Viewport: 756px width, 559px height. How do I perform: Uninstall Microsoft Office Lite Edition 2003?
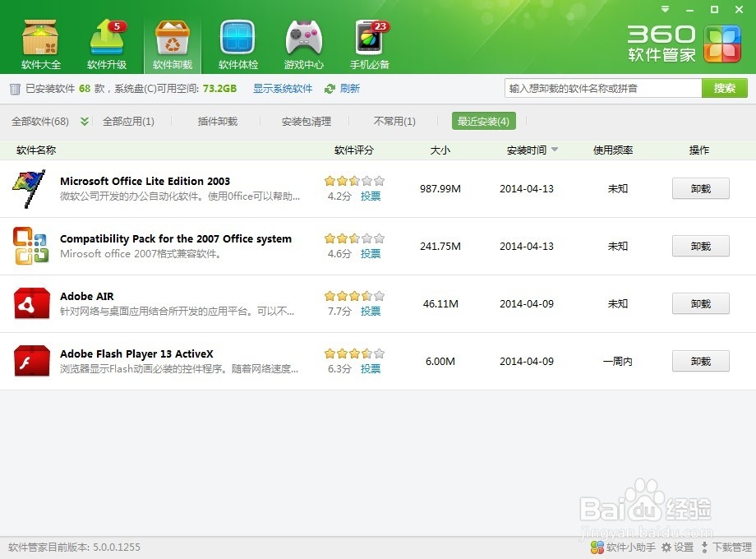pyautogui.click(x=701, y=188)
